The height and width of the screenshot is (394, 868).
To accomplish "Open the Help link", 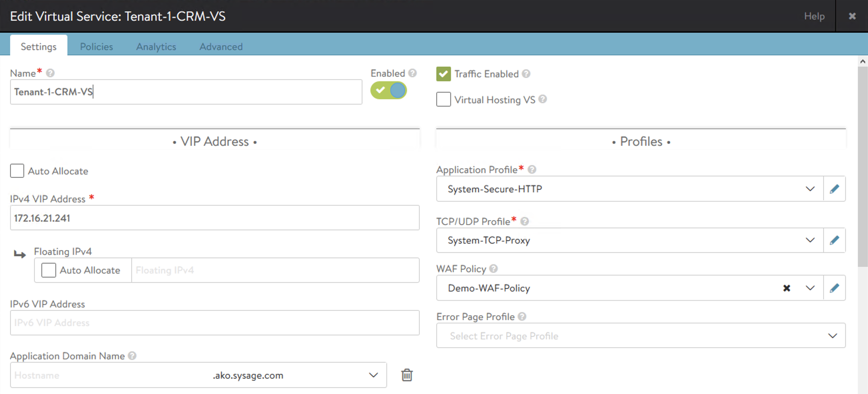I will pos(814,16).
